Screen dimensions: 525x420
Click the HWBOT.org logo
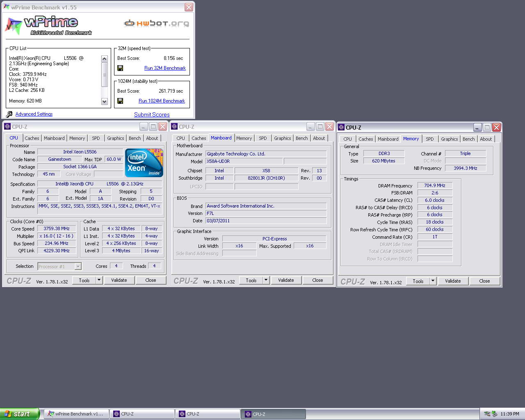tap(157, 23)
